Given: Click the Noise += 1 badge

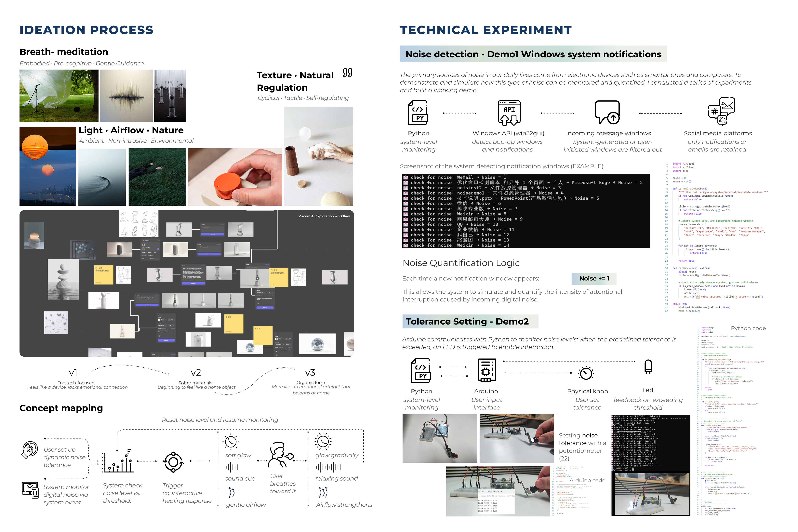Looking at the screenshot, I should click(x=594, y=279).
